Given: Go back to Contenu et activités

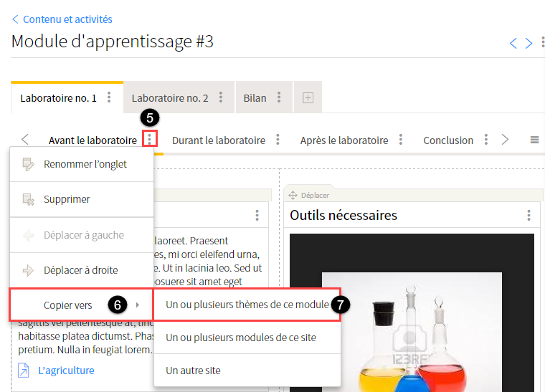Looking at the screenshot, I should 62,19.
